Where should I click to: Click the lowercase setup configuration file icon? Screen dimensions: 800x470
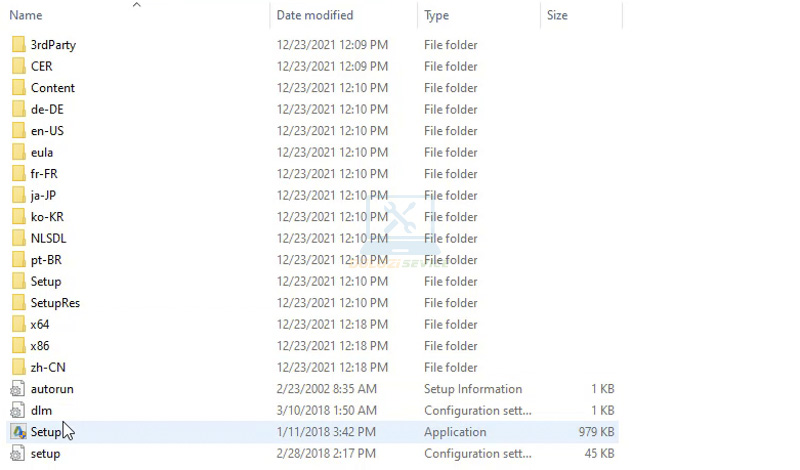click(x=18, y=454)
